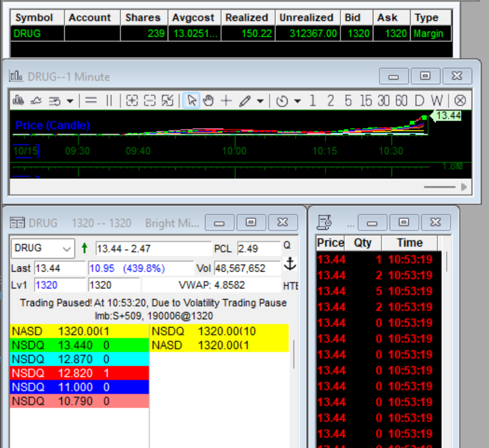
Task: Click the Level 2 ask column scrollbar
Action: pos(294,354)
